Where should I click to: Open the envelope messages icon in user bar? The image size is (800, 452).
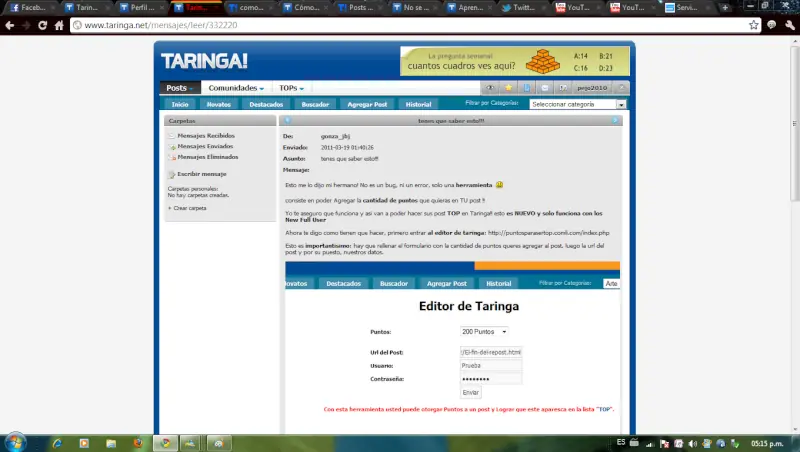coord(545,88)
